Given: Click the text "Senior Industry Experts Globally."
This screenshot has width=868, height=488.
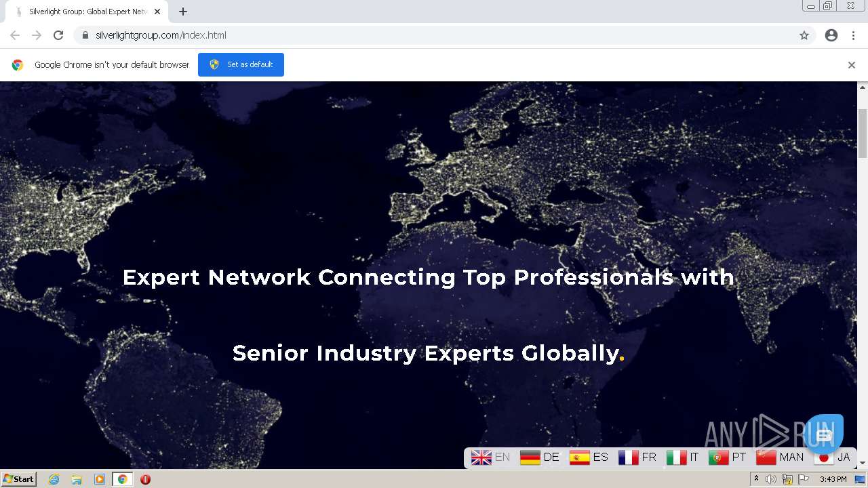Looking at the screenshot, I should click(428, 353).
